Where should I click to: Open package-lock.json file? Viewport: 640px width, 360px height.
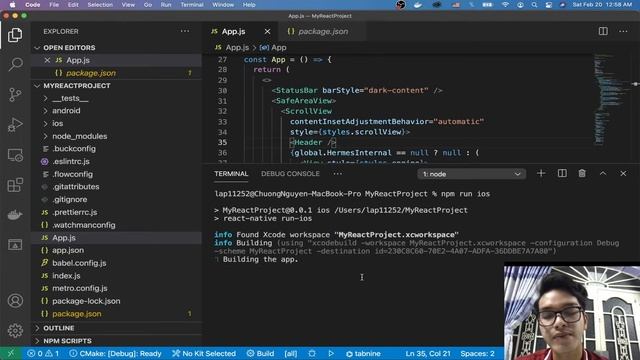(116, 301)
